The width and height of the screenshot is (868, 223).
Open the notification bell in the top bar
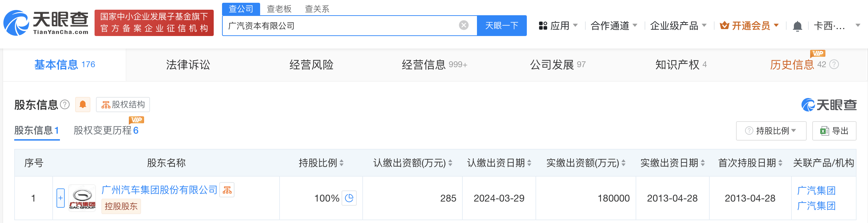pyautogui.click(x=797, y=26)
